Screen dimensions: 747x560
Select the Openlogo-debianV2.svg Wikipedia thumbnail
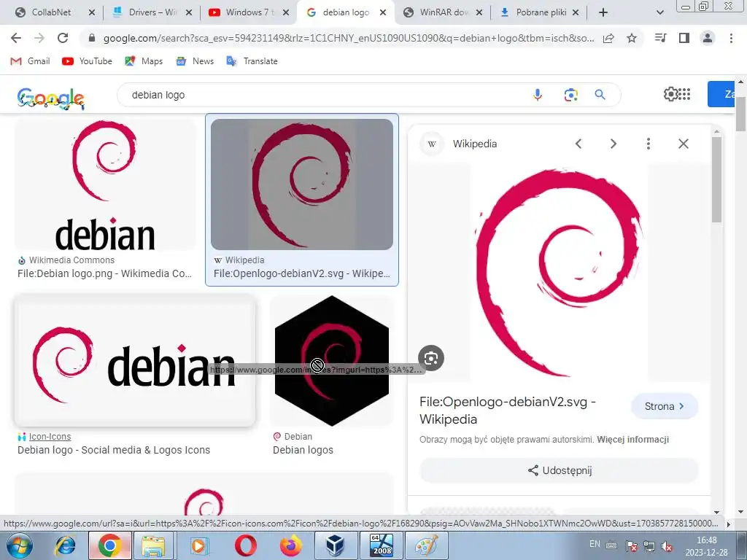pyautogui.click(x=302, y=184)
